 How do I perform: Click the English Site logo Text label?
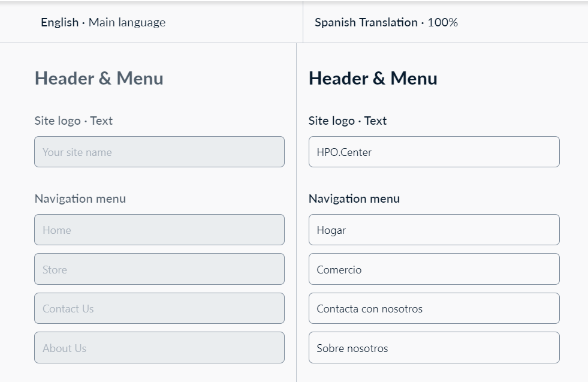(x=74, y=121)
